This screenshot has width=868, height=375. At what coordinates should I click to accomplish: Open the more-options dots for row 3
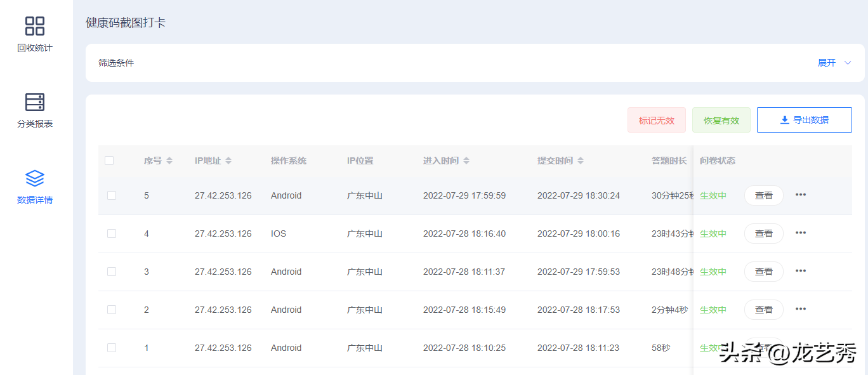[x=801, y=271]
